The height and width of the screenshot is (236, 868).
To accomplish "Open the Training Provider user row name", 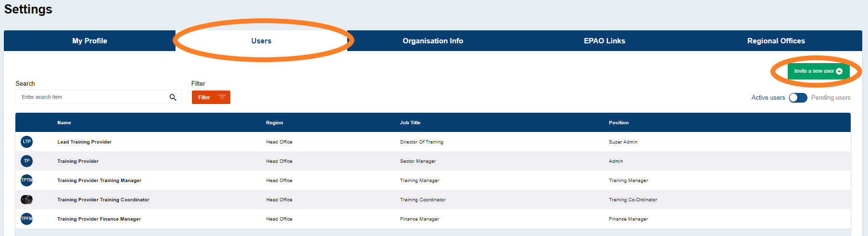I will 78,161.
